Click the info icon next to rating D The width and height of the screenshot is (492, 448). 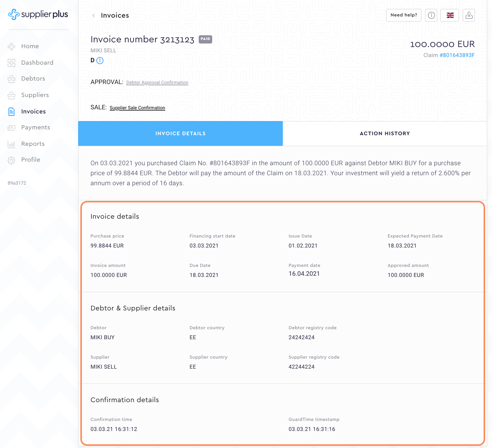click(x=100, y=61)
